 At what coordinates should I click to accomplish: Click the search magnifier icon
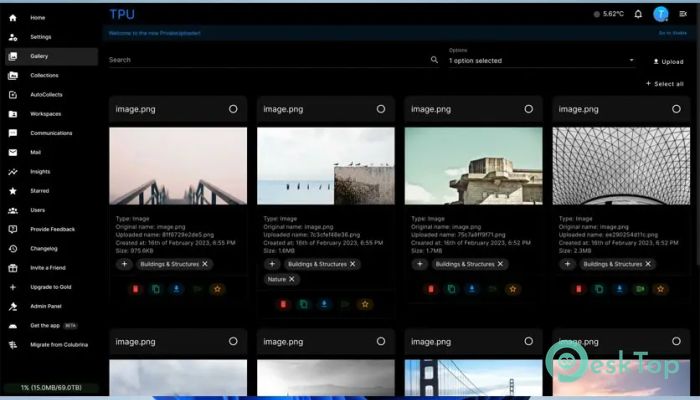point(434,59)
